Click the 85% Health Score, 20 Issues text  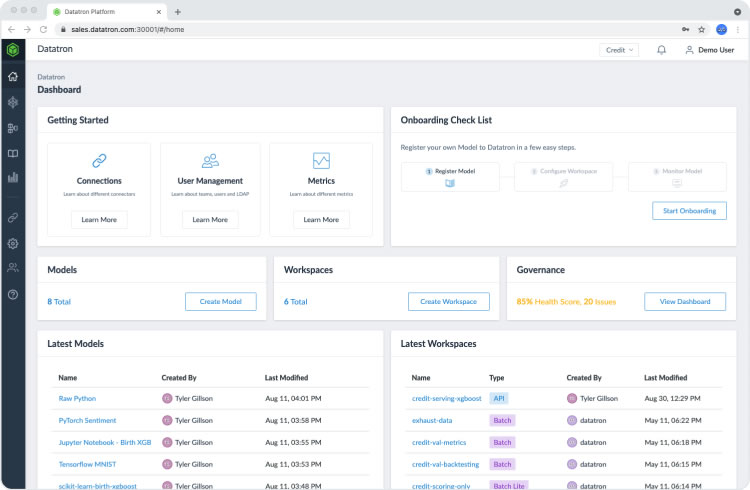click(x=566, y=301)
